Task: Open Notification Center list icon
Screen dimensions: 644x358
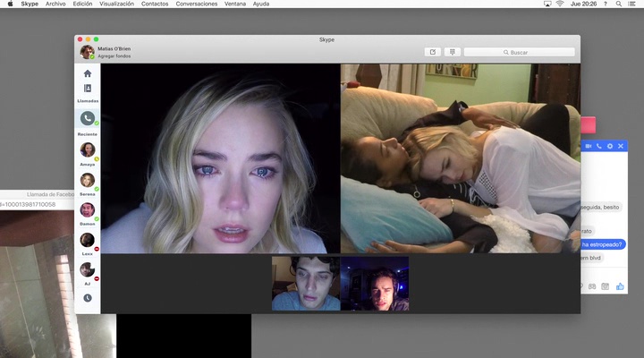Action: 631,4
